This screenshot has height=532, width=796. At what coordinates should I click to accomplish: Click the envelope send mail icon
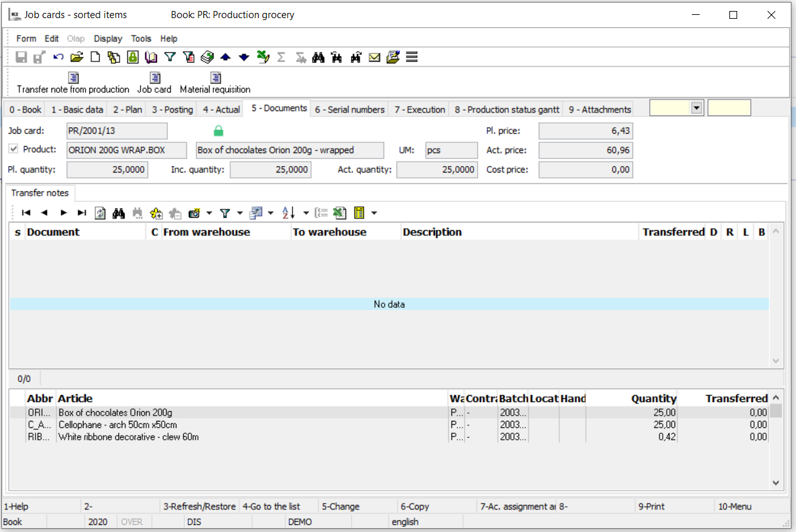(x=374, y=58)
